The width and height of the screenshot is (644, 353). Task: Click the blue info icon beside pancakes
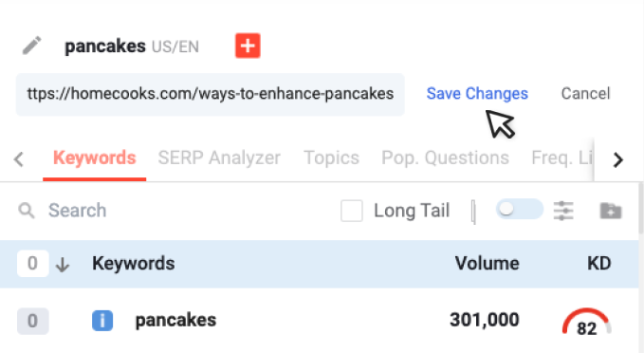coord(102,321)
